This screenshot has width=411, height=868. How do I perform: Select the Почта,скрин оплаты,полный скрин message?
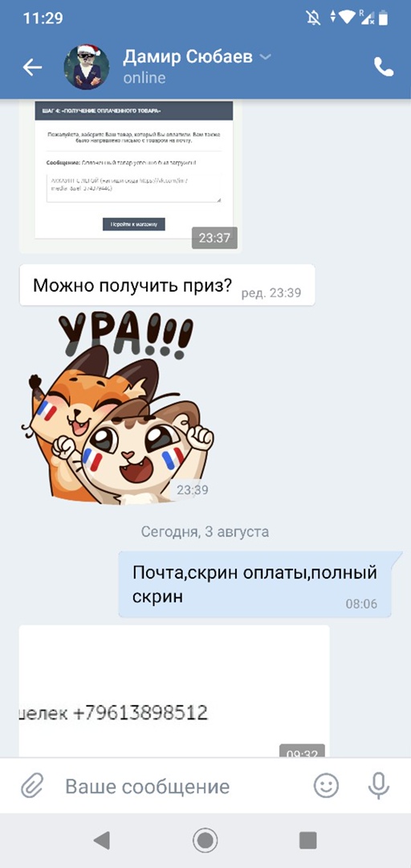(x=254, y=584)
